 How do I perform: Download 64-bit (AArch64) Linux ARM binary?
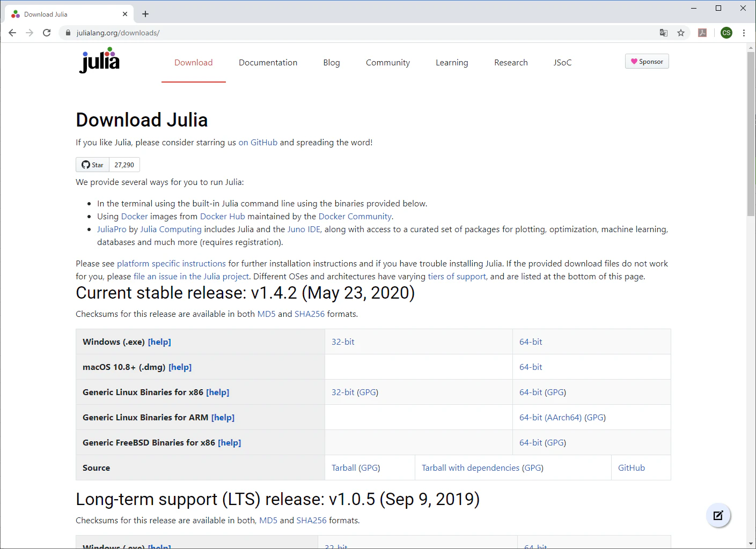click(x=551, y=418)
